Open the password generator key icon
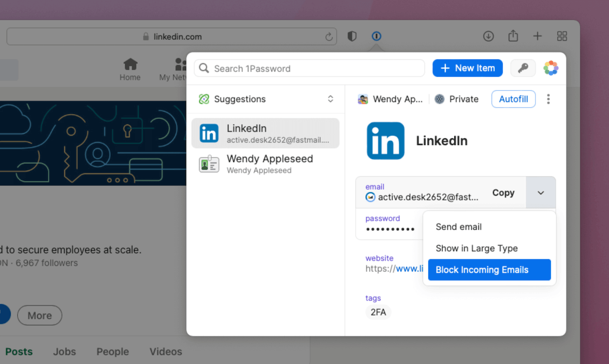The height and width of the screenshot is (364, 609). click(523, 68)
